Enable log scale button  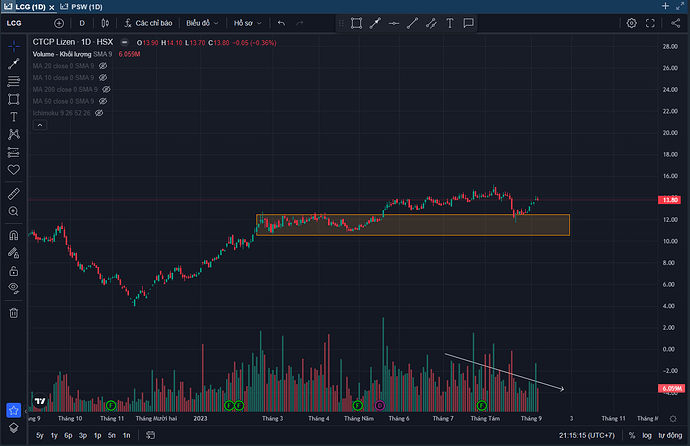[646, 435]
